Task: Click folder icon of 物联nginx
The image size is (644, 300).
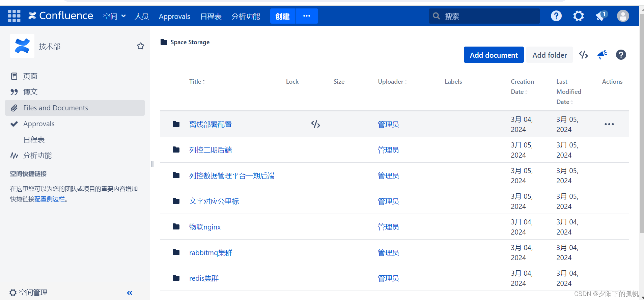Action: (x=176, y=226)
